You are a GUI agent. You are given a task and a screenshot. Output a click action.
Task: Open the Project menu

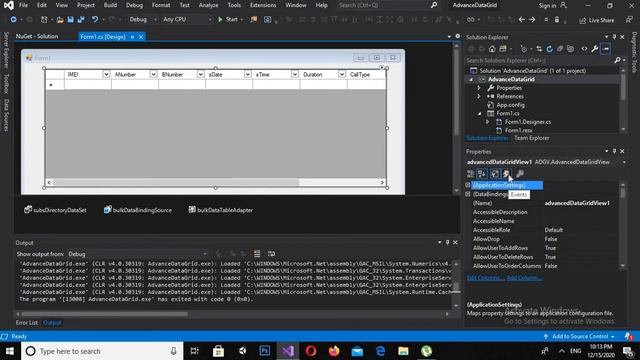pos(86,5)
